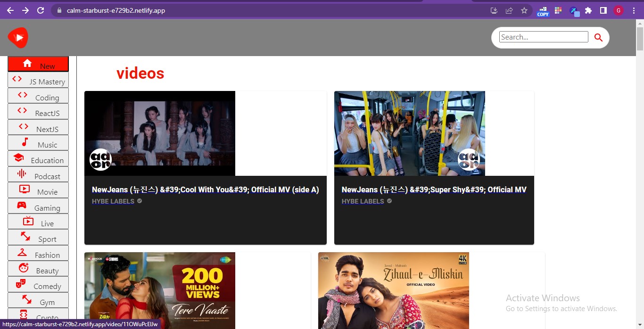Screen dimensions: 644x329
Task: Open the Chrome three-dot menu
Action: click(634, 10)
